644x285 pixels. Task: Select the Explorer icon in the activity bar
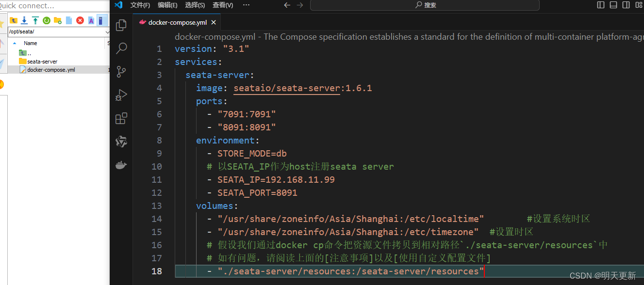(x=121, y=25)
